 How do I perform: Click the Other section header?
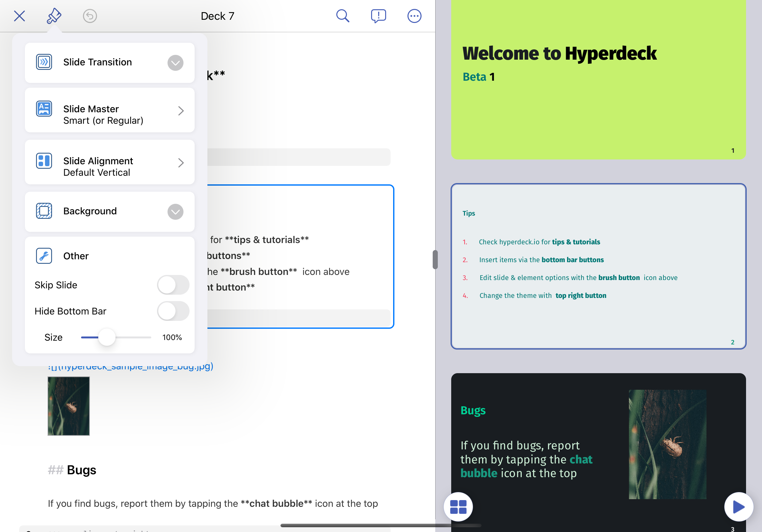(76, 256)
